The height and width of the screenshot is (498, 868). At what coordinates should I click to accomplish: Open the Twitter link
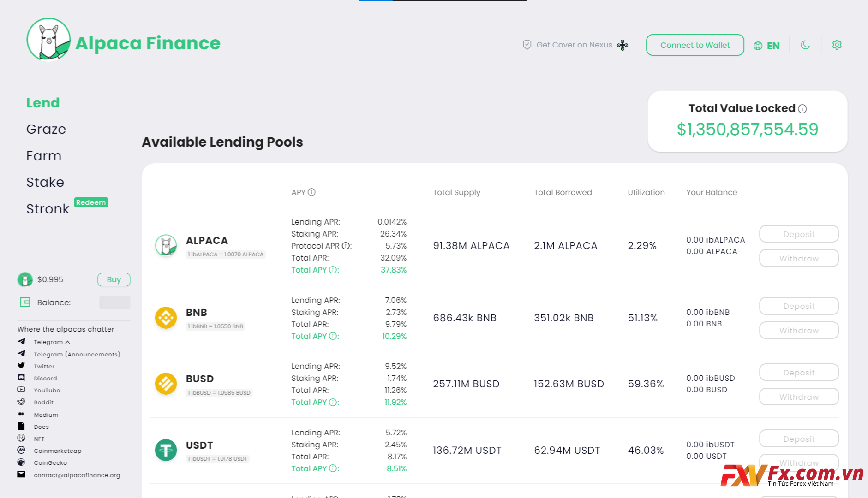pyautogui.click(x=44, y=366)
